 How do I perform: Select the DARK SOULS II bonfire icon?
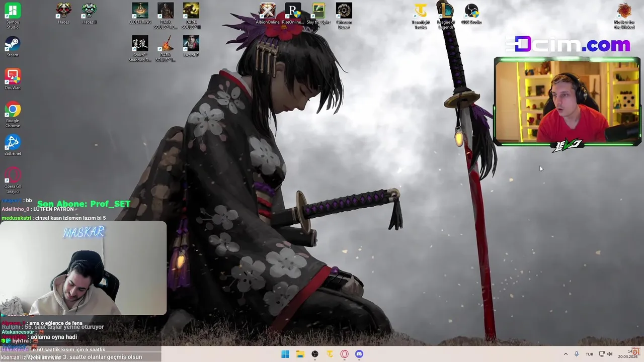pyautogui.click(x=166, y=49)
